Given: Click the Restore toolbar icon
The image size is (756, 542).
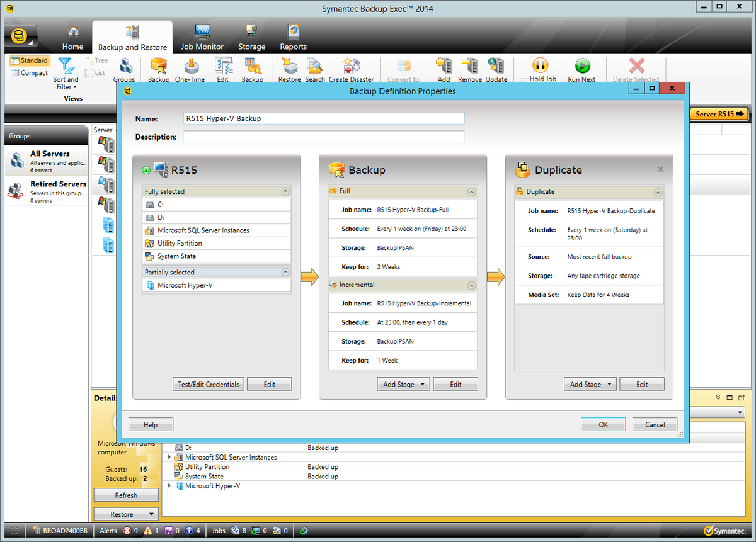Looking at the screenshot, I should [289, 69].
